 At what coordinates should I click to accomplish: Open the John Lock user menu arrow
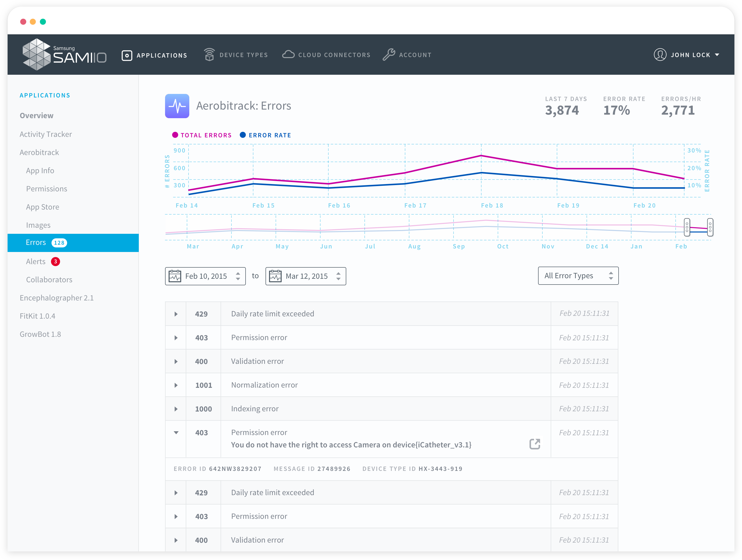(x=717, y=55)
